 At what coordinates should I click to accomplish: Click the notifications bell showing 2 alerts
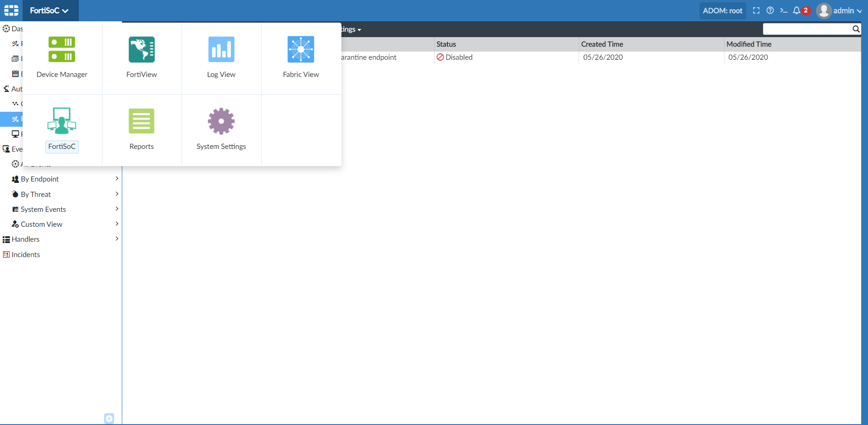pos(799,10)
